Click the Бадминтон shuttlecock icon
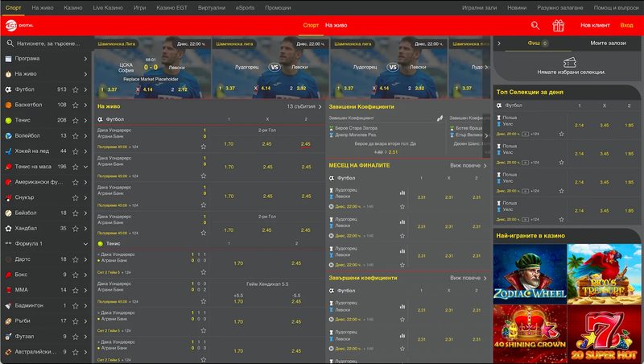Screen dimensions: 644x364 (8, 306)
